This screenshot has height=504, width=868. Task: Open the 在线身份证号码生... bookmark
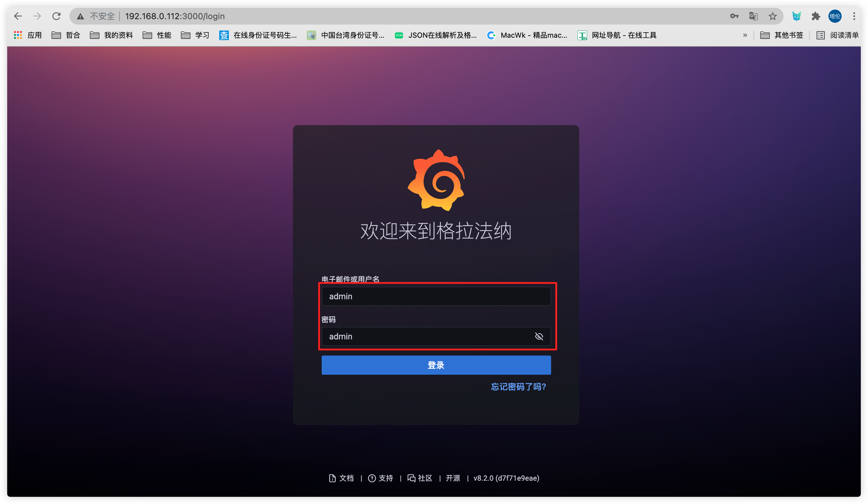tap(258, 35)
